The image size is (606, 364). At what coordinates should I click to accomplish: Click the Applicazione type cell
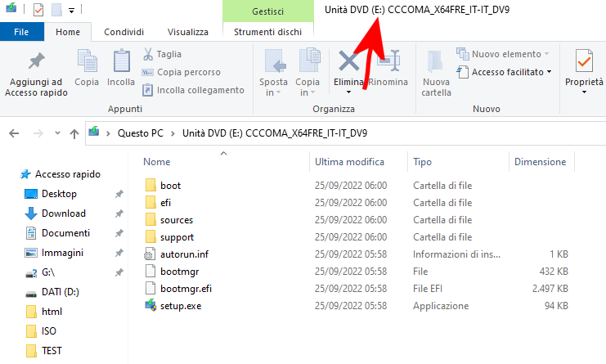coord(441,306)
